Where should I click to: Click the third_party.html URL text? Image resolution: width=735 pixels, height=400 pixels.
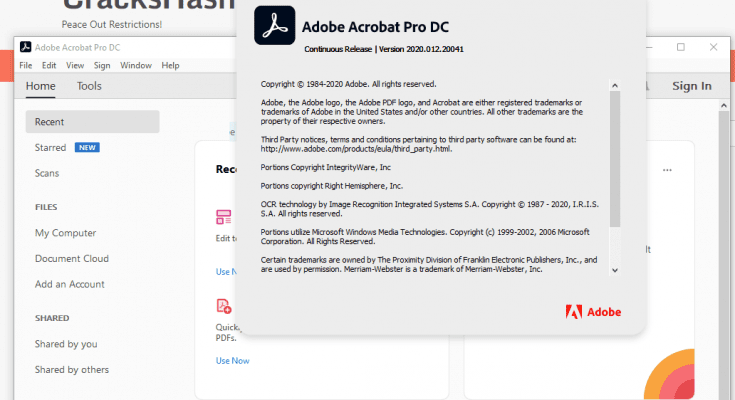(356, 149)
